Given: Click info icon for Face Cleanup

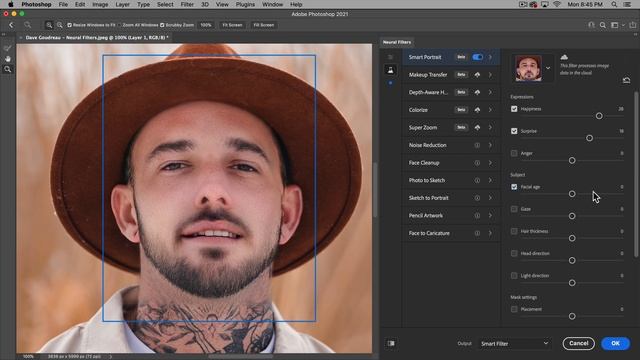Looking at the screenshot, I should tap(477, 163).
